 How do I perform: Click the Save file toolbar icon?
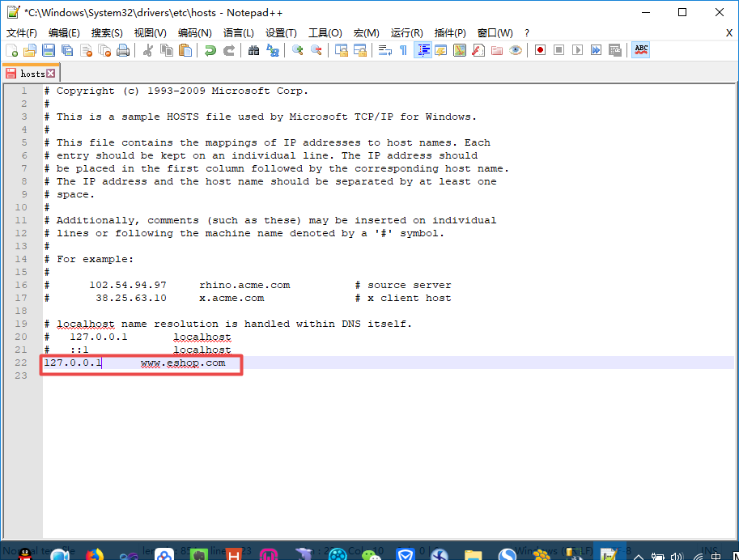click(49, 50)
